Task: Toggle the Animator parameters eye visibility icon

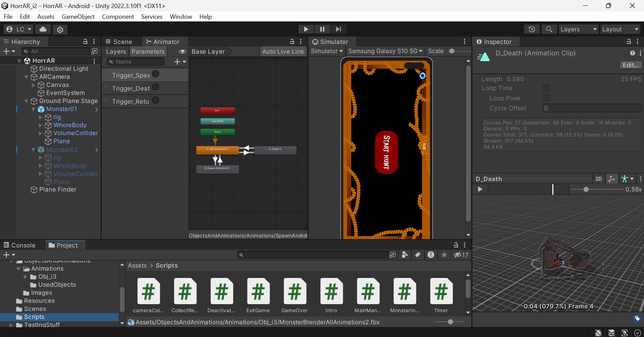Action: coord(182,52)
